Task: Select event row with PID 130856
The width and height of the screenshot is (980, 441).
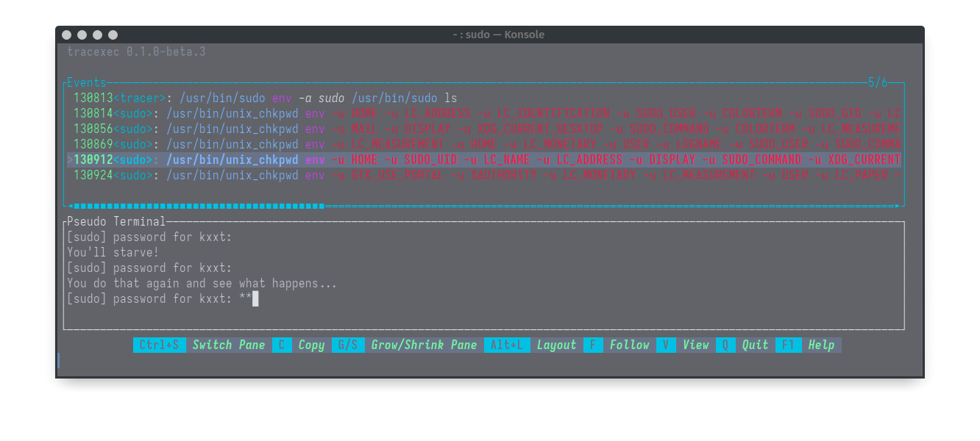Action: click(484, 129)
